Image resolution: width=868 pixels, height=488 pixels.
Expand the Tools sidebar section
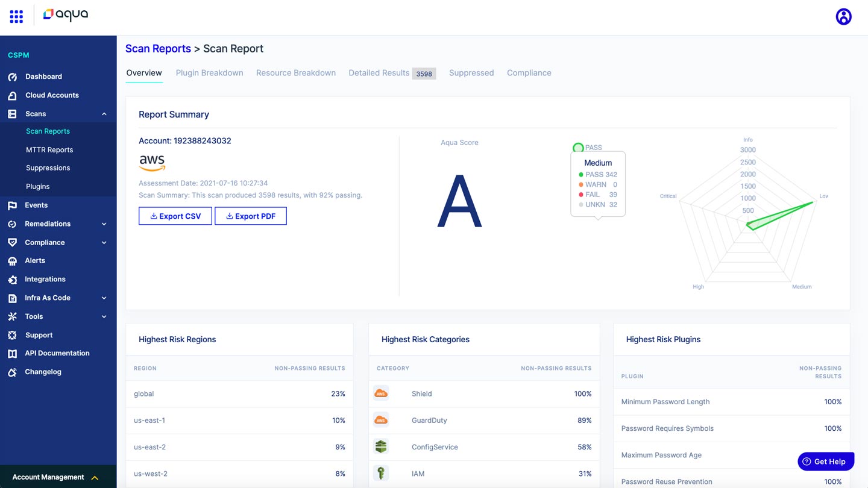103,316
